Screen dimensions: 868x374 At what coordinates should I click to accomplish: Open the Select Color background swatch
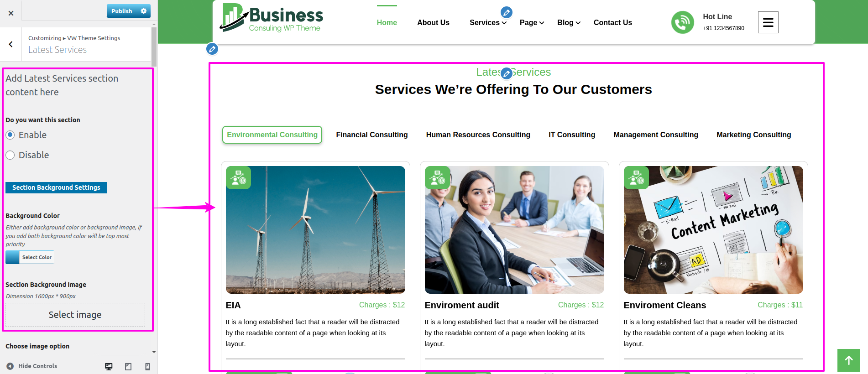tap(30, 257)
